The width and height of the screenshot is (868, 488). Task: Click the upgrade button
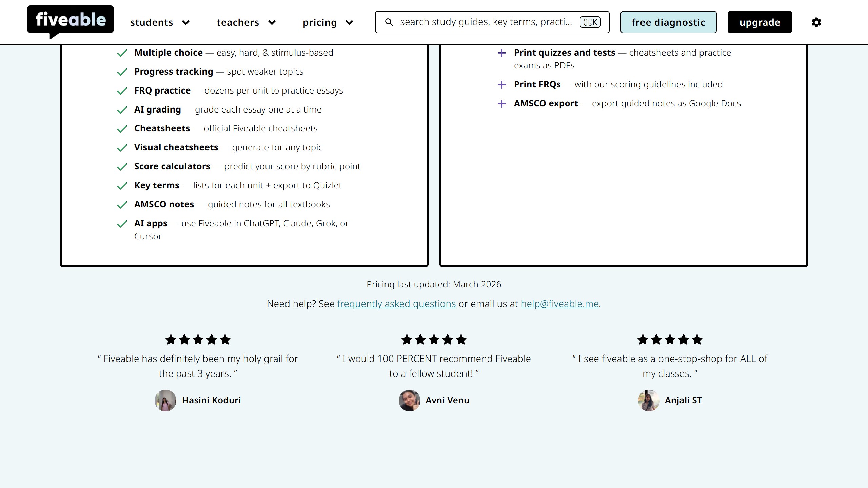(x=760, y=22)
